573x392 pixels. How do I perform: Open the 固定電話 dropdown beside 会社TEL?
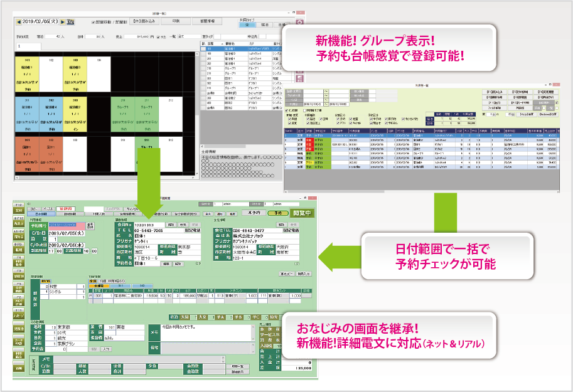(291, 231)
